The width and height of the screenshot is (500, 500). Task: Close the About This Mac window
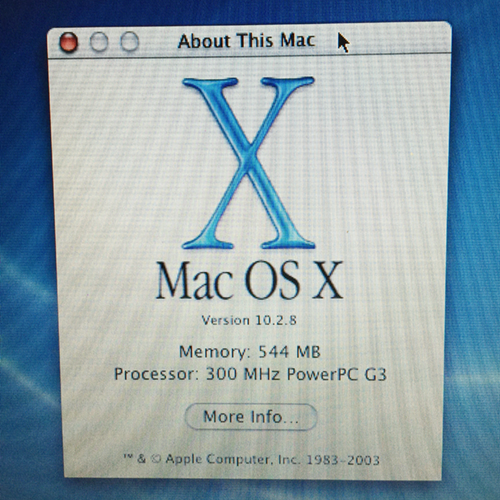[69, 42]
